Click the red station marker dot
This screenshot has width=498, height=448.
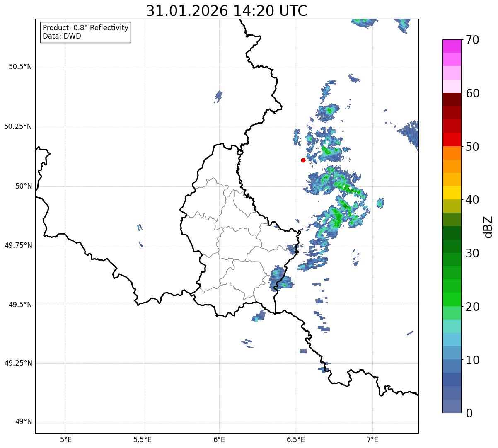click(303, 160)
